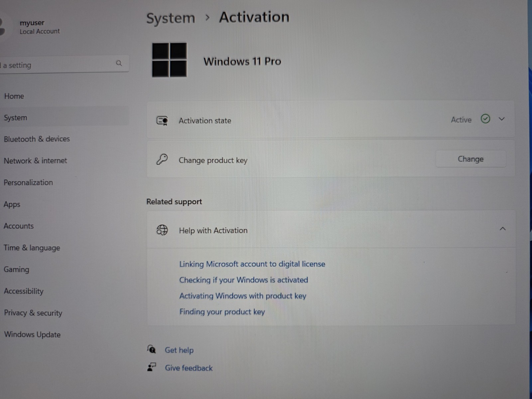This screenshot has height=399, width=532.
Task: Click the green Active checkmark icon
Action: coord(485,119)
